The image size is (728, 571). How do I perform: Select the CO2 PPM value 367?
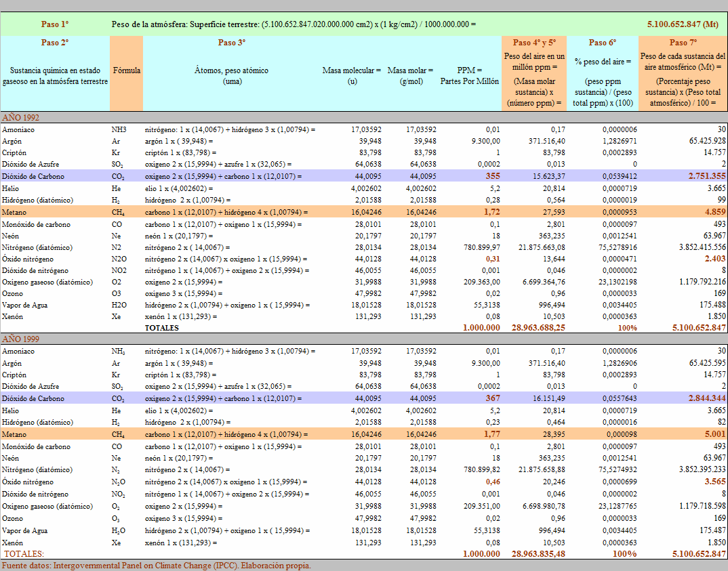[492, 398]
